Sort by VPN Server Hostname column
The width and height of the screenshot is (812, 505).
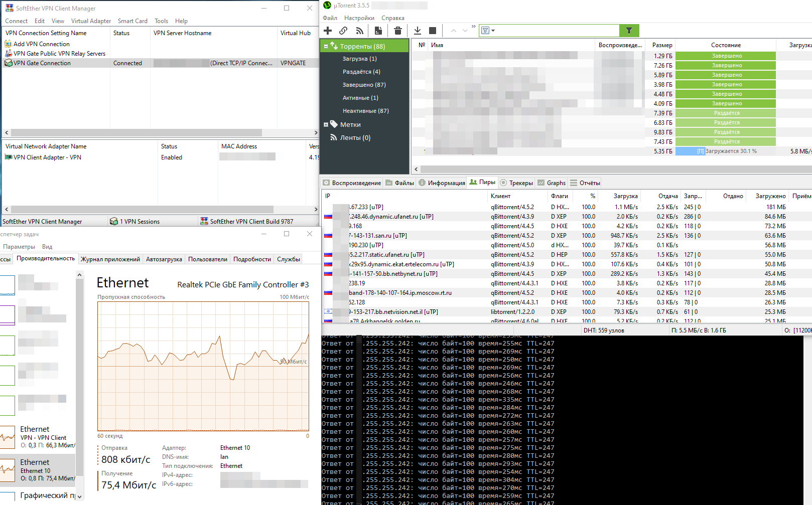213,33
